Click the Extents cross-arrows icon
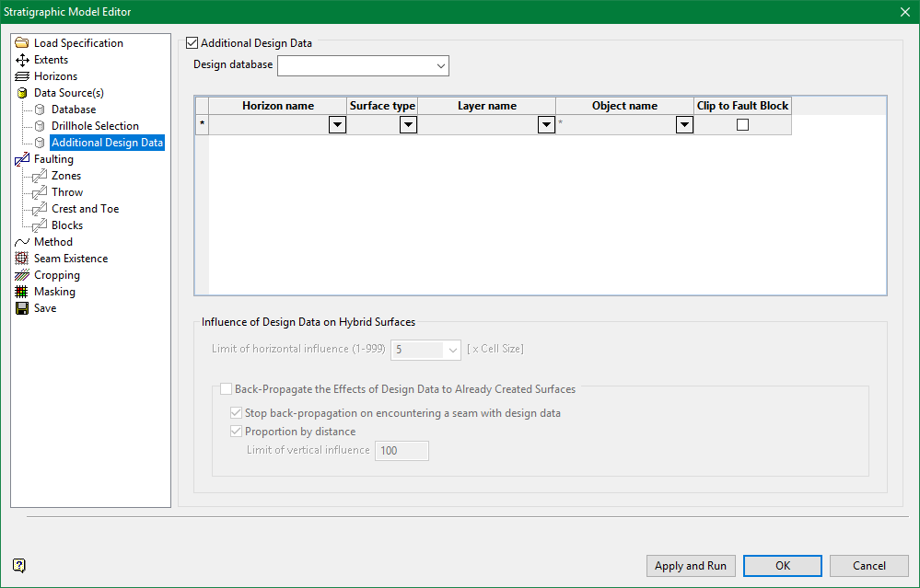The height and width of the screenshot is (588, 920). (22, 60)
